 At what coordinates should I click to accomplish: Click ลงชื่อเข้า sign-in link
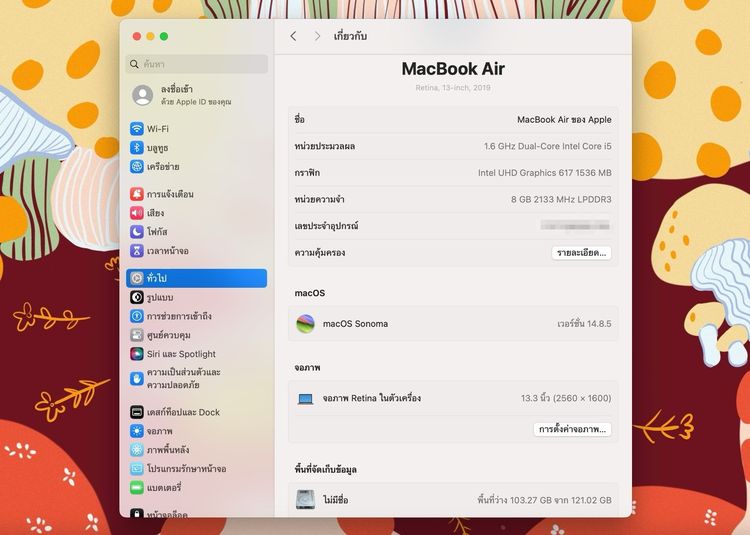(x=176, y=89)
